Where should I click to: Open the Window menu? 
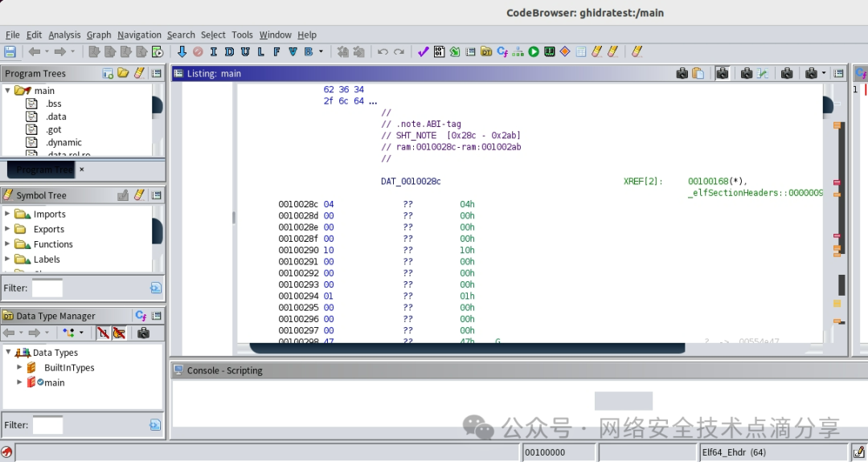tap(275, 35)
